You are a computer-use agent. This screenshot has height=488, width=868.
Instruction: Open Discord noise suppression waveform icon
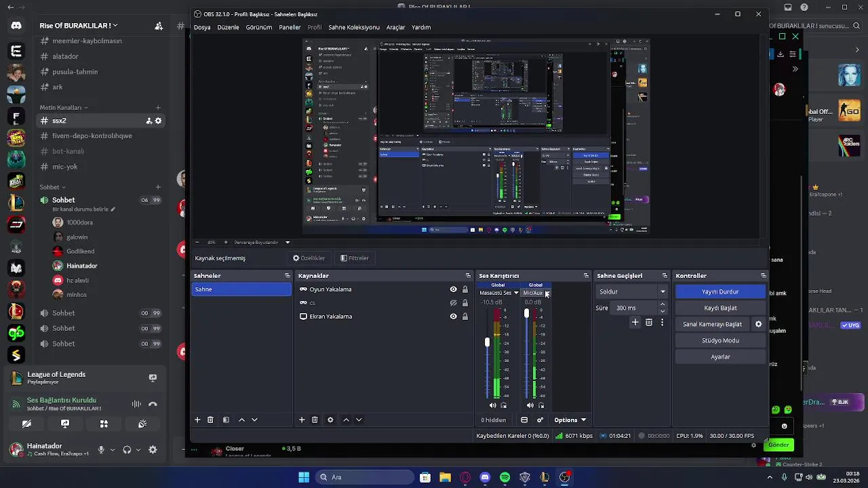[136, 404]
